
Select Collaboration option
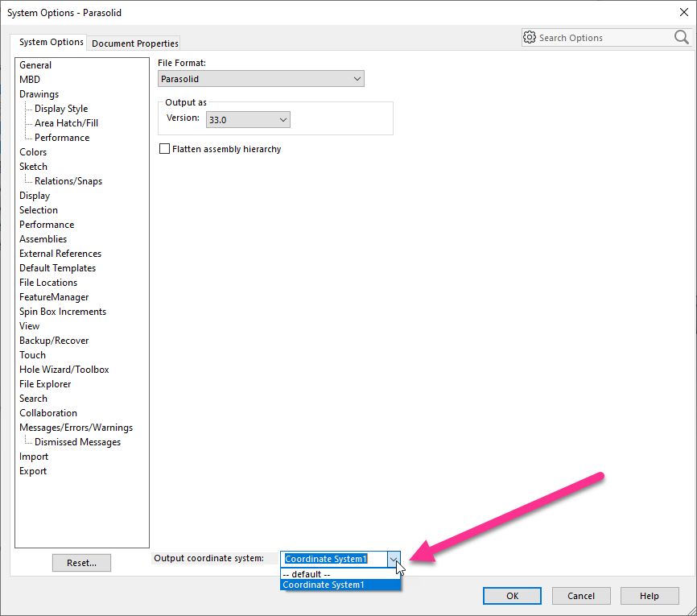tap(48, 413)
